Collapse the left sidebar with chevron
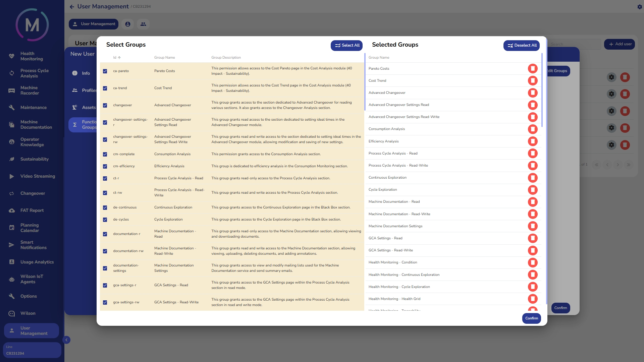This screenshot has height=362, width=644. 66,340
